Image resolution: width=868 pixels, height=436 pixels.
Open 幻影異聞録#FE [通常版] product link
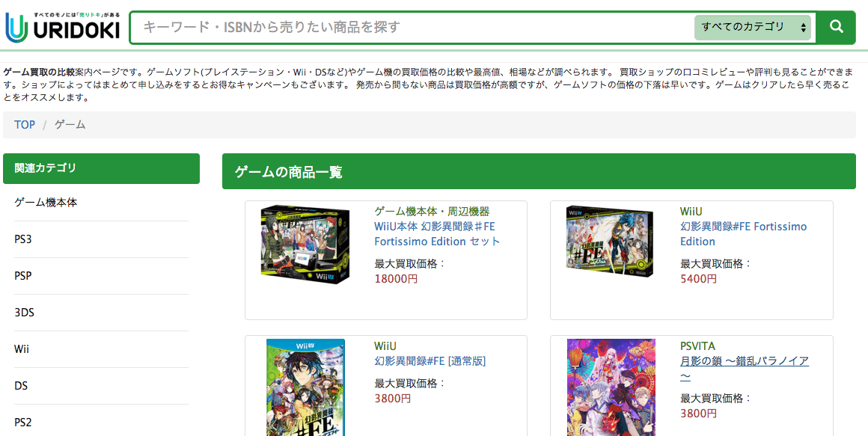coord(430,362)
